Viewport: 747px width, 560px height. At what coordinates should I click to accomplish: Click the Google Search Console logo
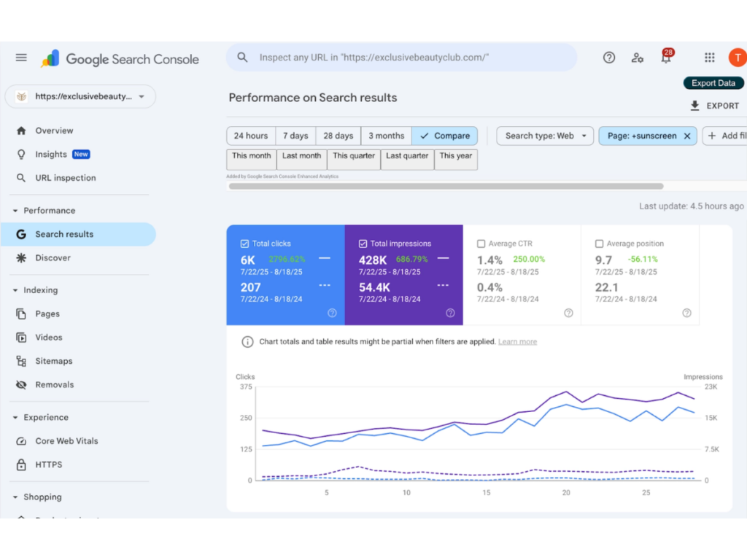click(x=120, y=59)
